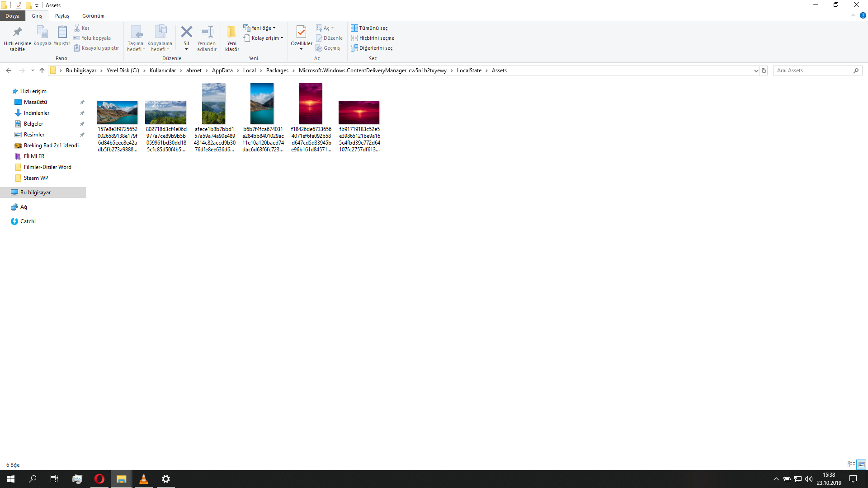Switch to details view in status bar

851,465
